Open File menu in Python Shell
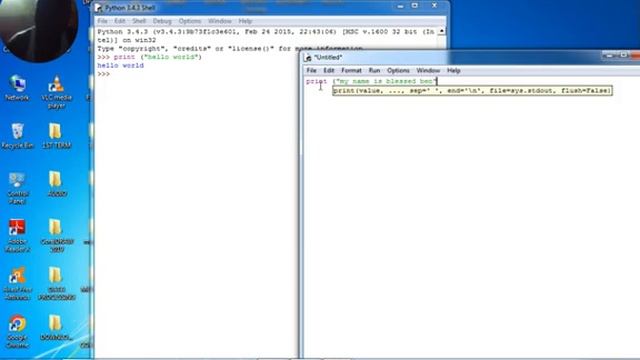Viewport: 640px width, 360px height. [102, 21]
